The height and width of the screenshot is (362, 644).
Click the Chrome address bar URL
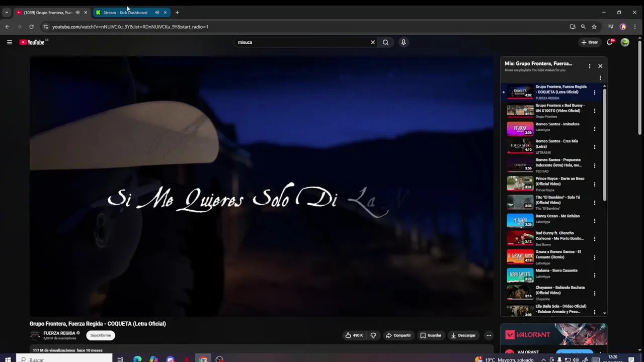coord(130,27)
